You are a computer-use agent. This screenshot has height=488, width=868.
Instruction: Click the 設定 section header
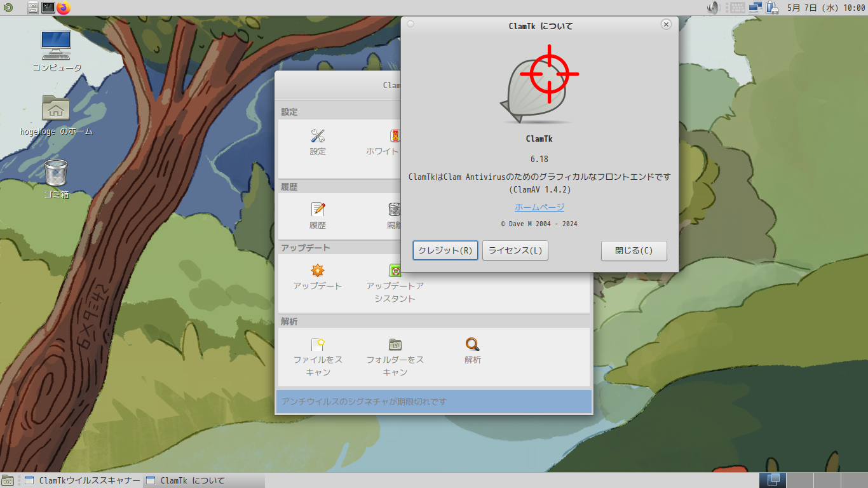pyautogui.click(x=289, y=112)
